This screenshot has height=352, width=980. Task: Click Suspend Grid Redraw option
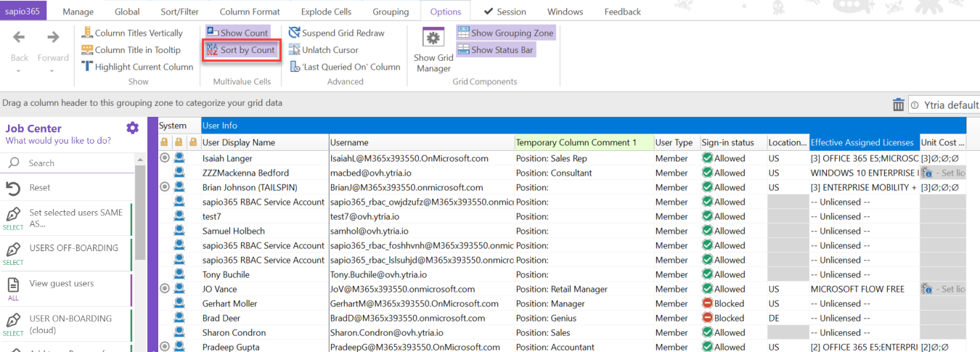pos(336,33)
